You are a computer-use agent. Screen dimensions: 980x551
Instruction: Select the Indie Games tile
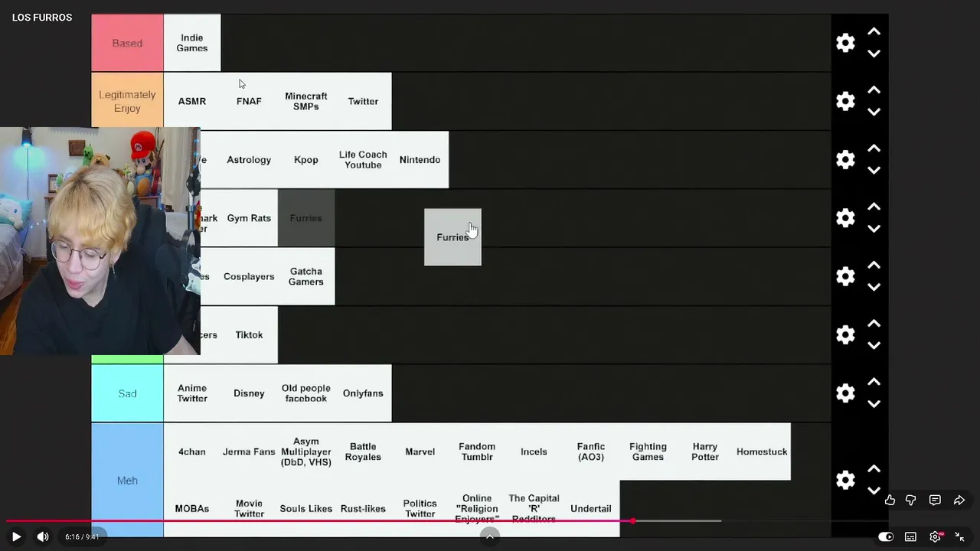point(192,43)
